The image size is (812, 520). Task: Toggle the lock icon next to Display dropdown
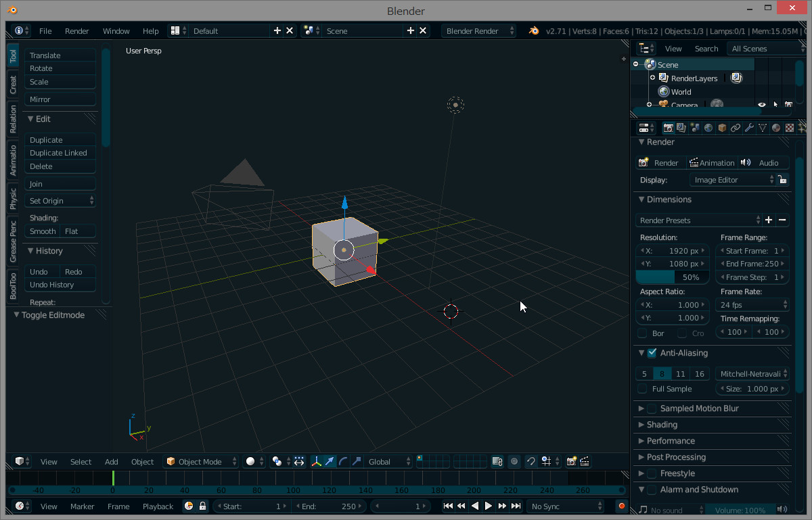[x=782, y=180]
